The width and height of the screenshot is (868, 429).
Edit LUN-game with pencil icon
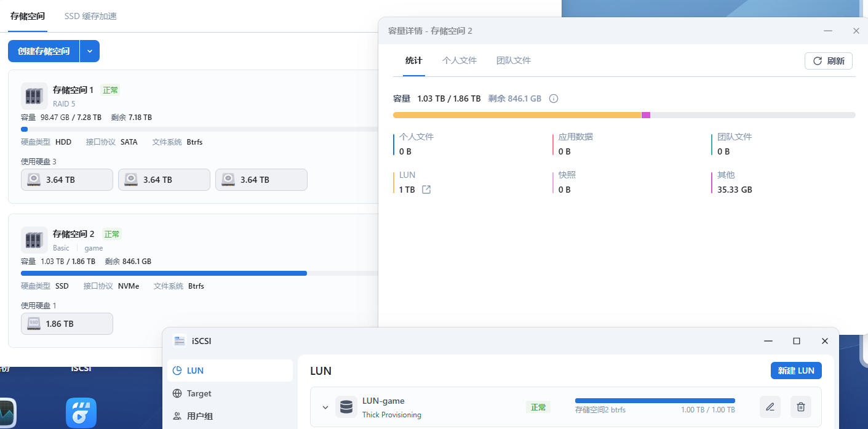[x=770, y=407]
